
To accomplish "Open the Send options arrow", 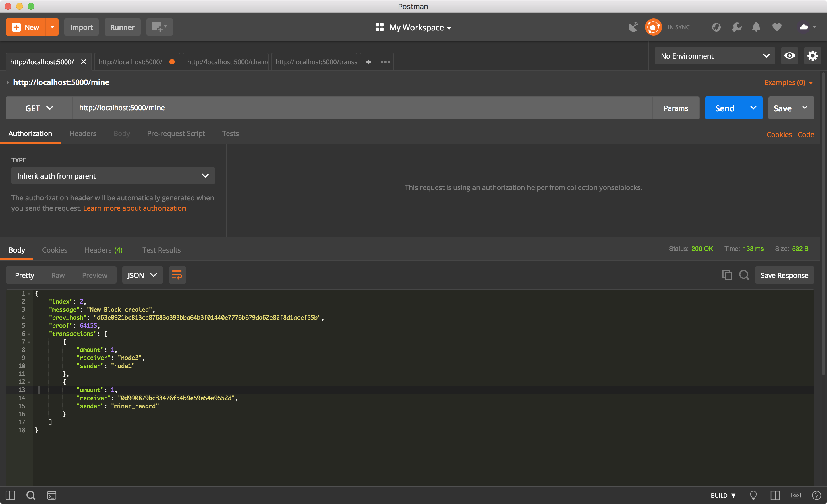I will pyautogui.click(x=753, y=108).
